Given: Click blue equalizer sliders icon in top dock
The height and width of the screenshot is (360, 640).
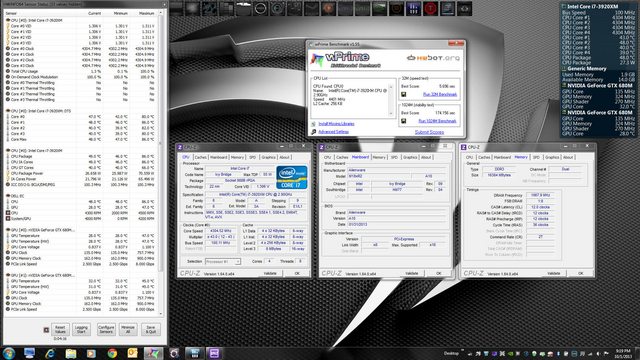Looking at the screenshot, I should pyautogui.click(x=413, y=9).
